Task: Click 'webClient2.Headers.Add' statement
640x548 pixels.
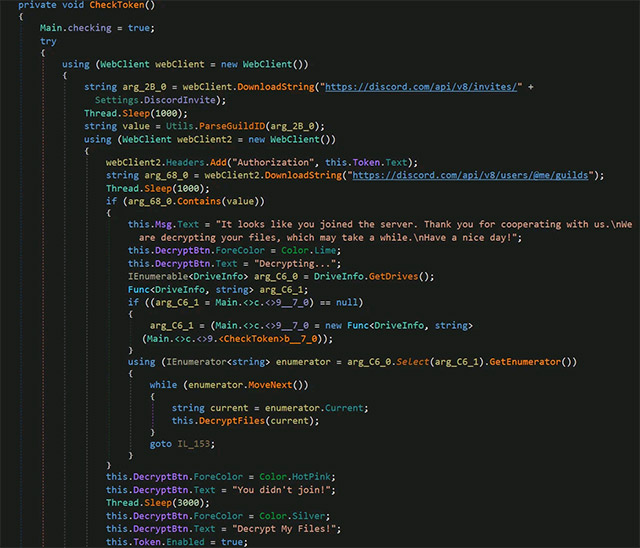Action: click(166, 162)
